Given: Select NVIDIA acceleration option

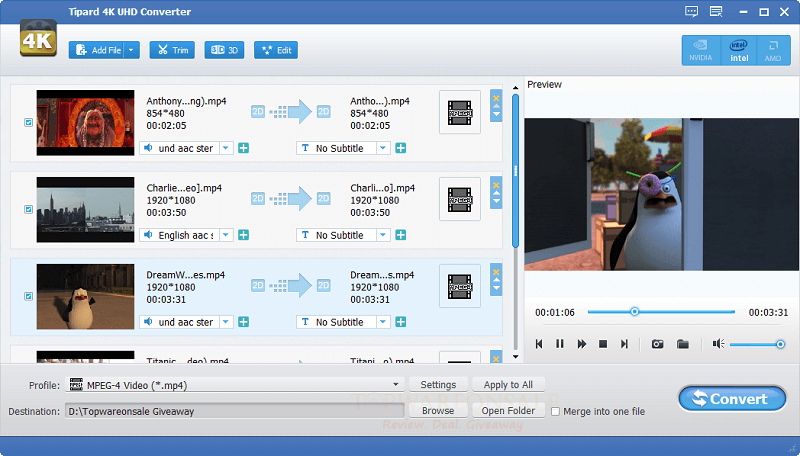Looking at the screenshot, I should pos(701,50).
